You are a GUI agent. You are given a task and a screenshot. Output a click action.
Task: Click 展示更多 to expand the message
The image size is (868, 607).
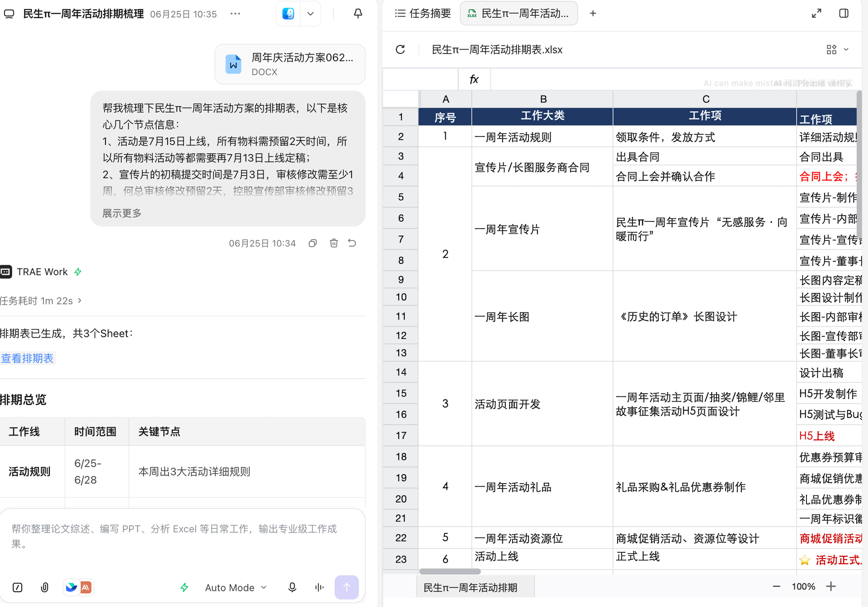click(x=122, y=213)
